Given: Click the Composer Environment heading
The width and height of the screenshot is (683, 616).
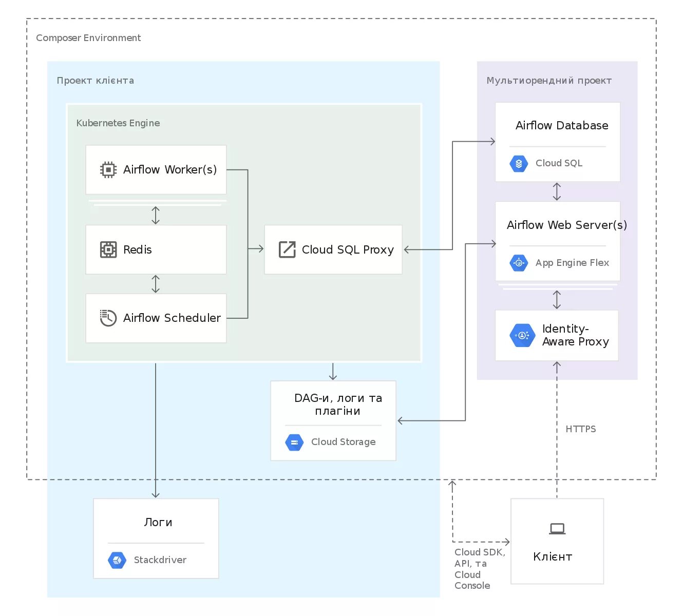Looking at the screenshot, I should point(88,38).
